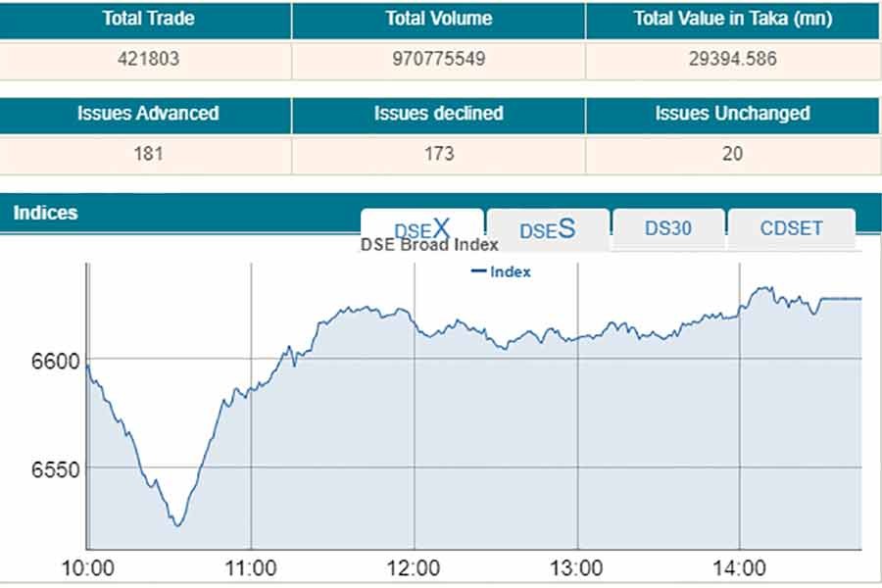Click the Indices section heading
This screenshot has width=882, height=588.
tap(45, 213)
